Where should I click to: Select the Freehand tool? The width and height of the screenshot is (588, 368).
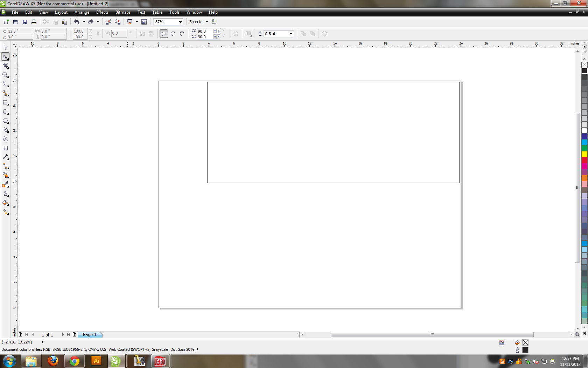coord(5,84)
